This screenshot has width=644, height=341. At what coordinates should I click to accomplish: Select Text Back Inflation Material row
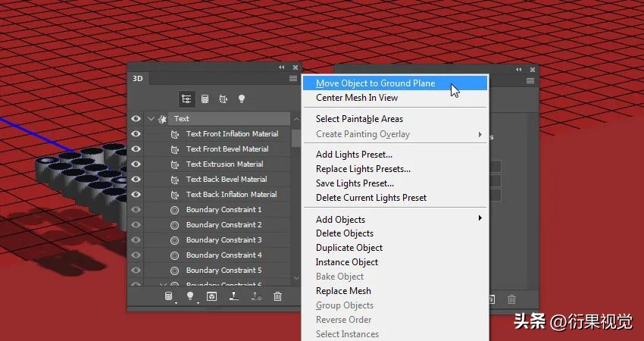pos(217,195)
